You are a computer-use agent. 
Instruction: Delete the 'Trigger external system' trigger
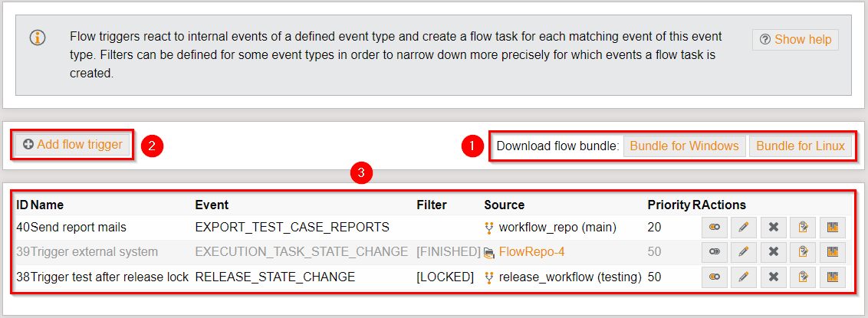click(x=773, y=251)
